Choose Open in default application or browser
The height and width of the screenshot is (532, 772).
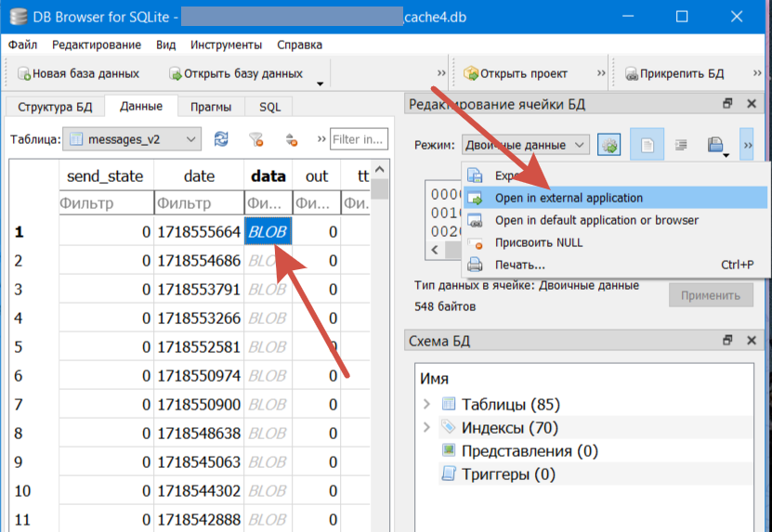[x=615, y=220]
